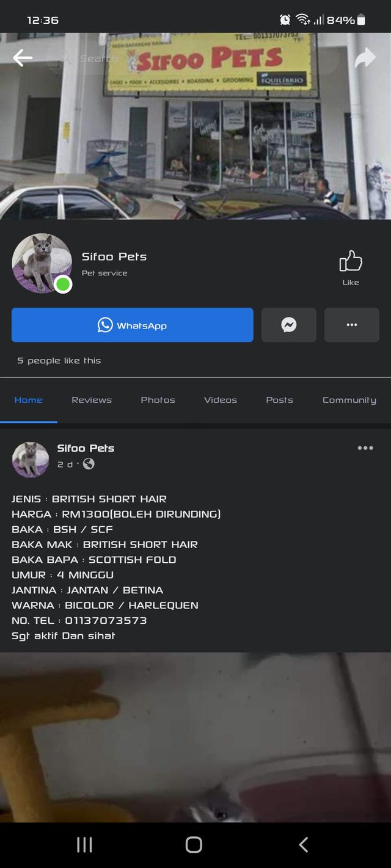Viewport: 391px width, 868px height.
Task: Switch to the Reviews tab
Action: point(92,400)
